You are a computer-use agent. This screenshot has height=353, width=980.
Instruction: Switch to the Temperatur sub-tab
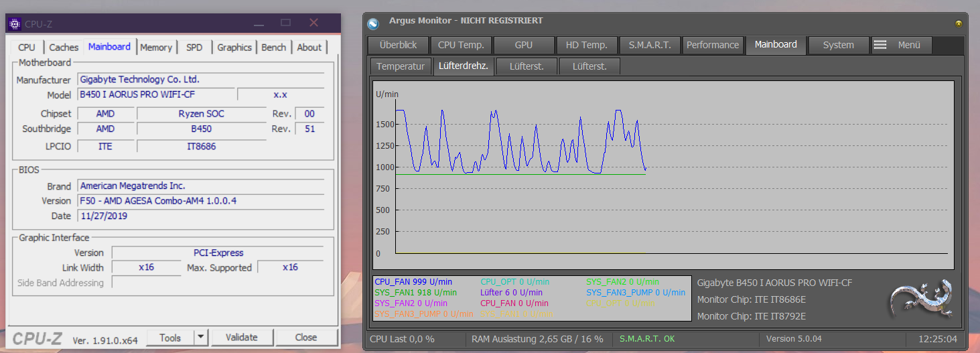(x=401, y=66)
